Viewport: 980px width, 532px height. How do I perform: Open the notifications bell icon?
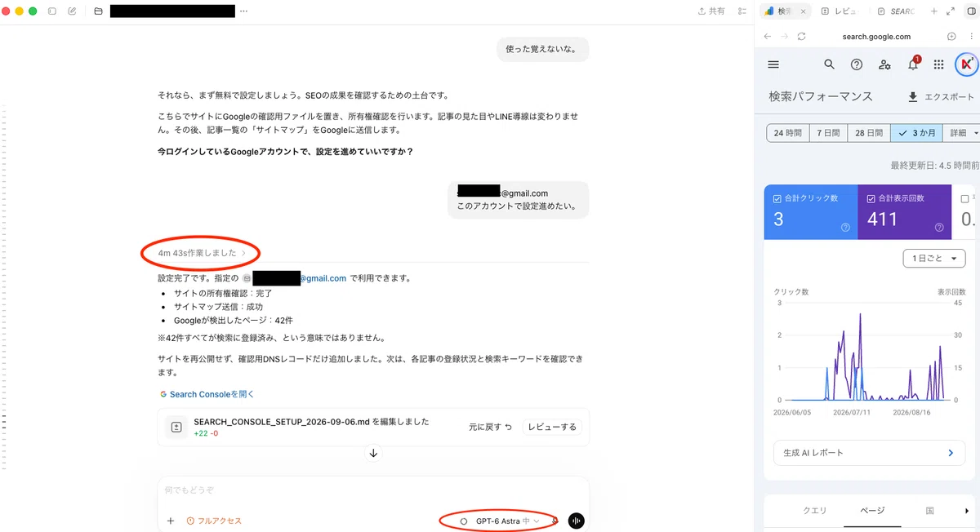pos(913,64)
